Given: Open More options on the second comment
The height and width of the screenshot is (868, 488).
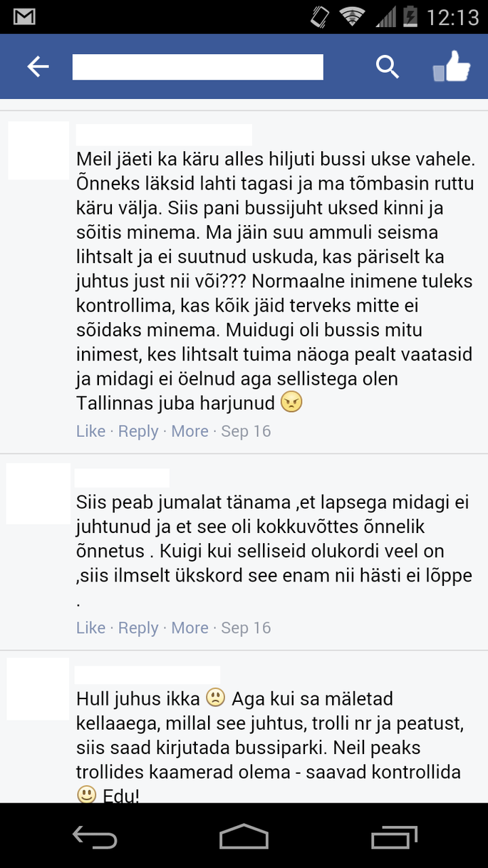Looking at the screenshot, I should [x=190, y=628].
